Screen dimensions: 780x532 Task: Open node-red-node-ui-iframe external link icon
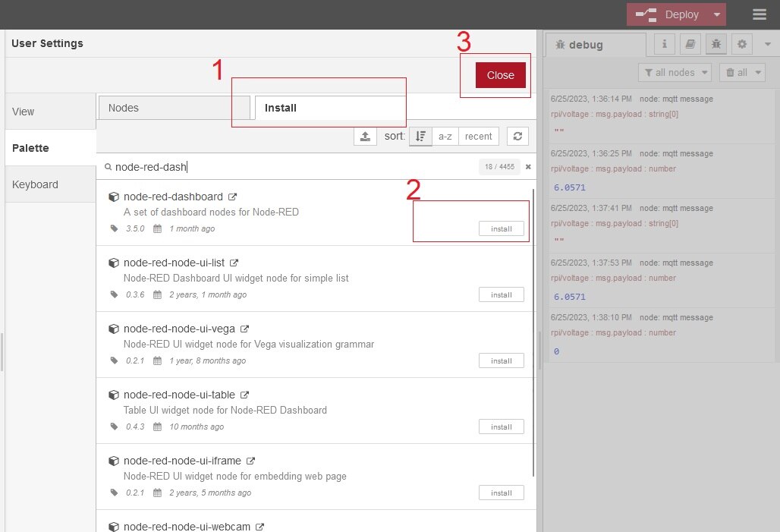[250, 461]
